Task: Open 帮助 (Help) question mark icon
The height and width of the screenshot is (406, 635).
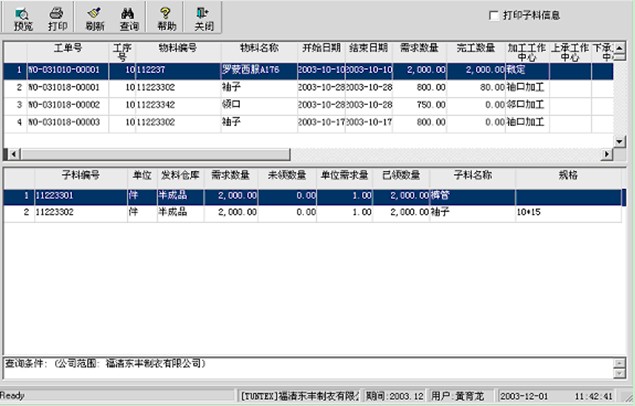Action: [x=165, y=17]
